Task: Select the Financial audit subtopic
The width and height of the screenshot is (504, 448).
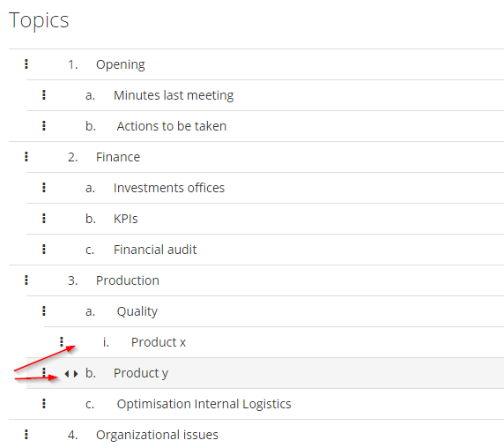Action: [155, 250]
